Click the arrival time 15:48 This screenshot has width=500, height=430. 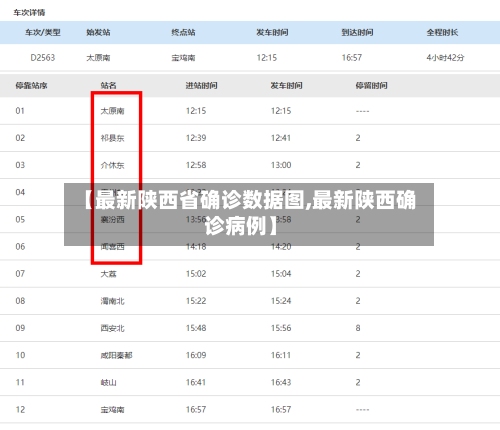(x=196, y=328)
